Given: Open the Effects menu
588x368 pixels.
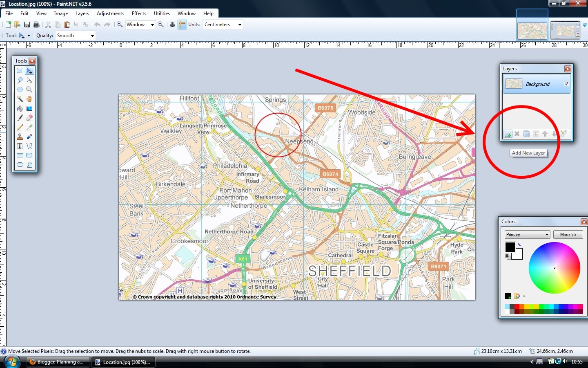Looking at the screenshot, I should 139,13.
